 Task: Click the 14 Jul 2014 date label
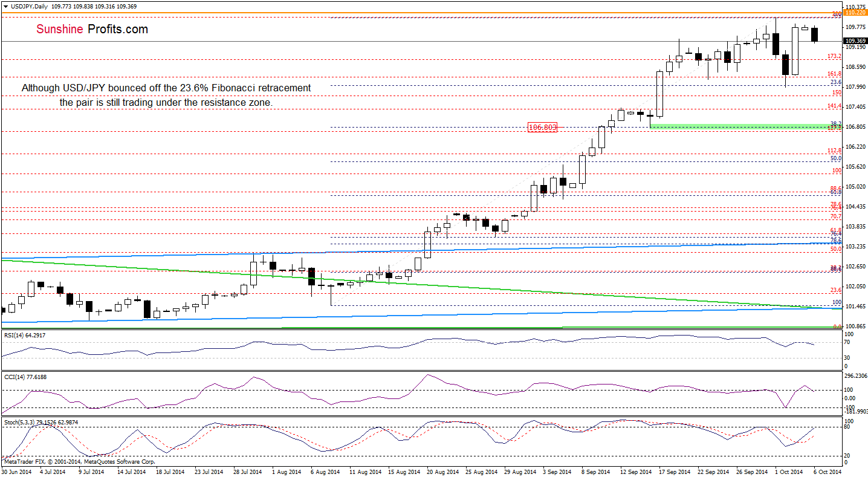point(131,471)
